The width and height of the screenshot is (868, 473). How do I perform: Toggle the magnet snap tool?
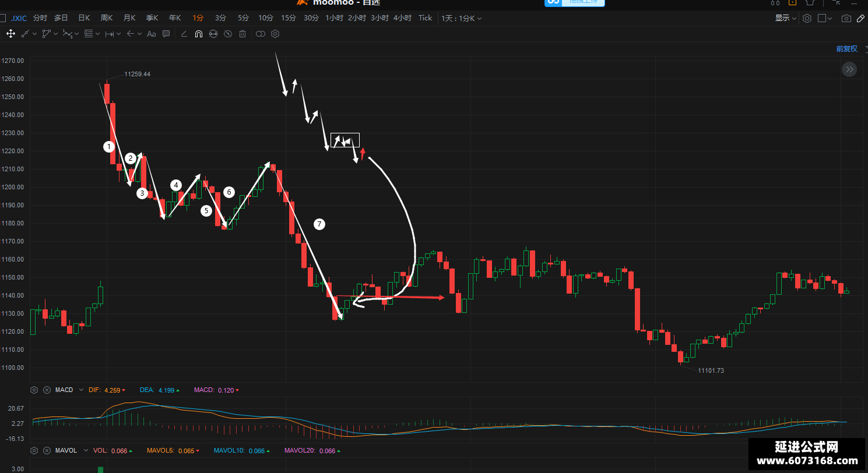click(x=198, y=34)
